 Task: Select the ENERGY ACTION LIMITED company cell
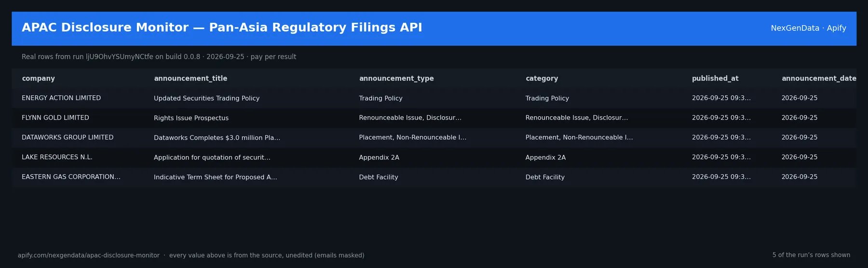[61, 98]
